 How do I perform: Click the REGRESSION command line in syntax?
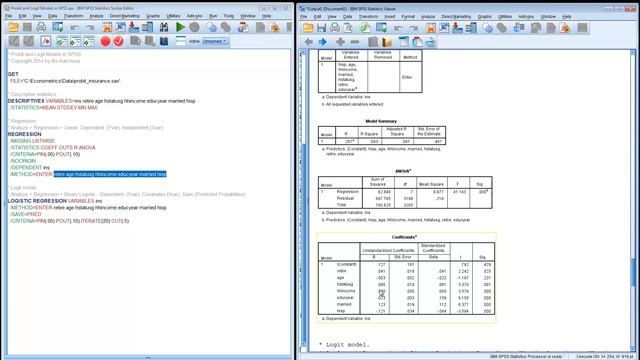coord(24,134)
